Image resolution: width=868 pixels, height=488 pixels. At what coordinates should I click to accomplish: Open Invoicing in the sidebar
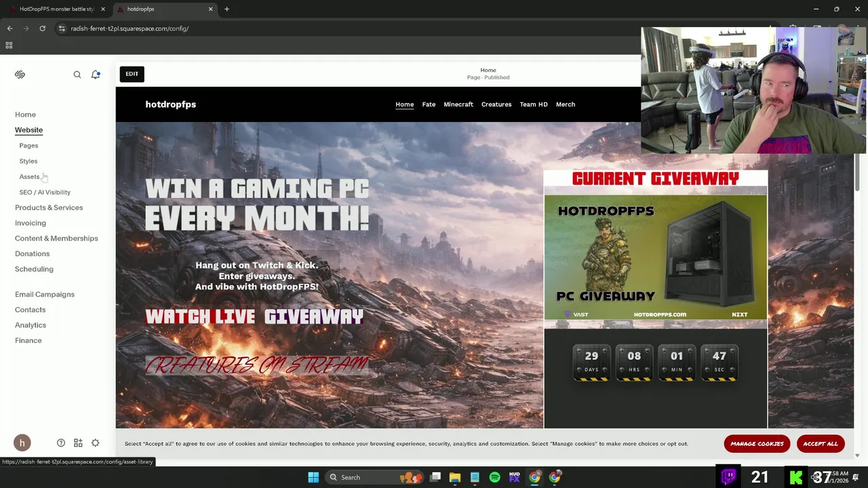point(31,223)
